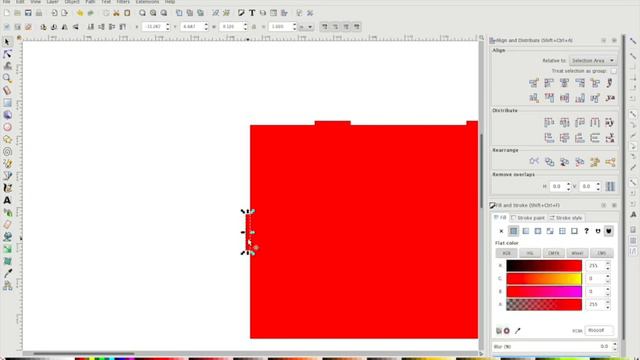Select the Spiral tool
Screen dimensions: 640x360
[x=7, y=151]
